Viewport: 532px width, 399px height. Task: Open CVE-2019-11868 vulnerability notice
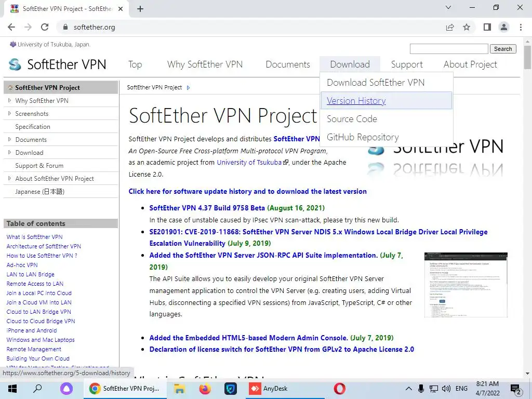pyautogui.click(x=318, y=237)
